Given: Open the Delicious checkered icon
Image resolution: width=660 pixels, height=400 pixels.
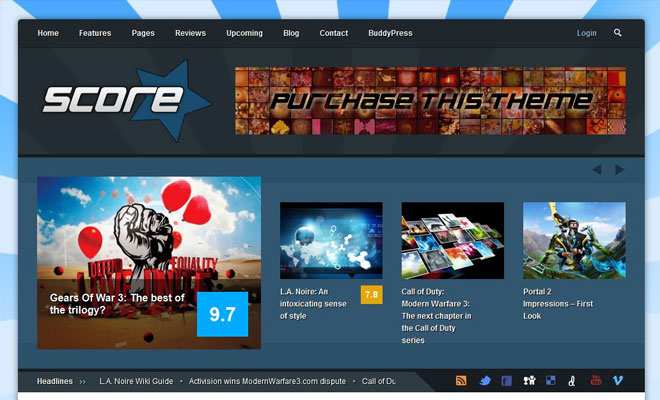Looking at the screenshot, I should pos(550,381).
